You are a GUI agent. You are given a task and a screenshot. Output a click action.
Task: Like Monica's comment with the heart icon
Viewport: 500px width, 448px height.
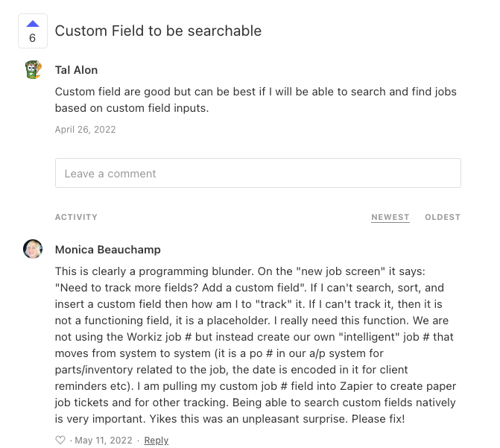click(x=60, y=440)
